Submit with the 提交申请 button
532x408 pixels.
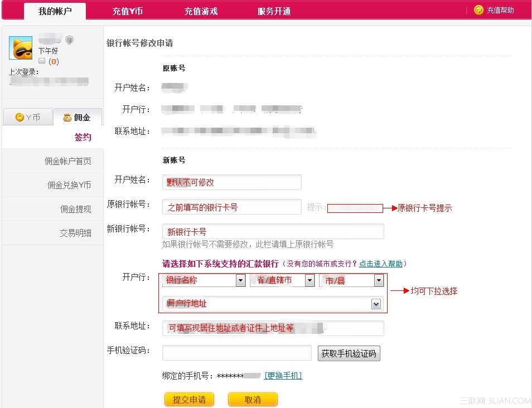point(189,400)
